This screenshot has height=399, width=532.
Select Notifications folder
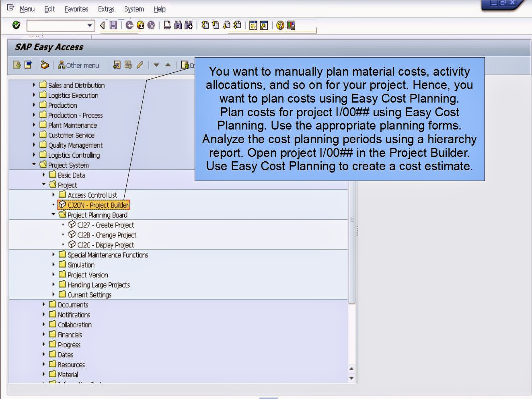pos(70,315)
